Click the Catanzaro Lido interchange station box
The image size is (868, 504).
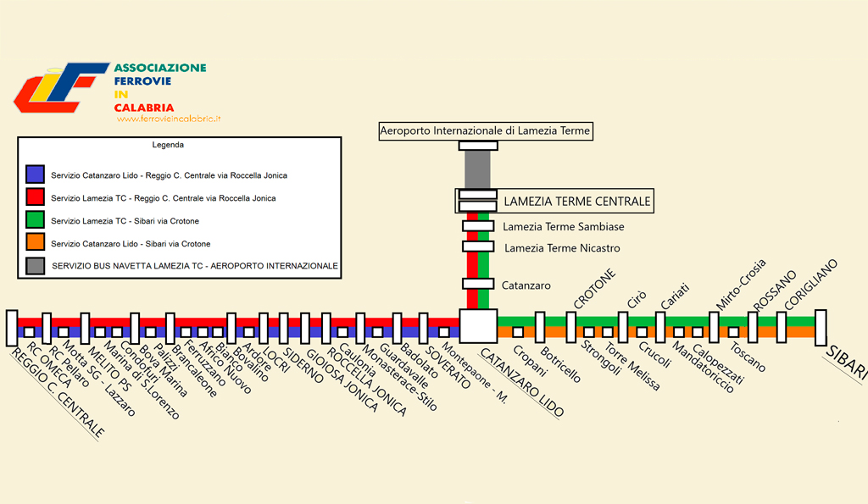tap(478, 326)
